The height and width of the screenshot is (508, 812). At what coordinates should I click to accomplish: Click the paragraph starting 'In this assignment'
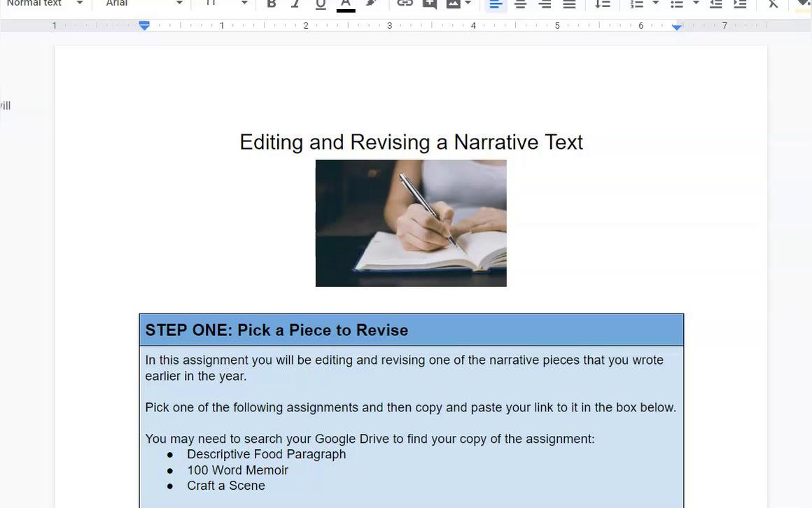click(404, 367)
